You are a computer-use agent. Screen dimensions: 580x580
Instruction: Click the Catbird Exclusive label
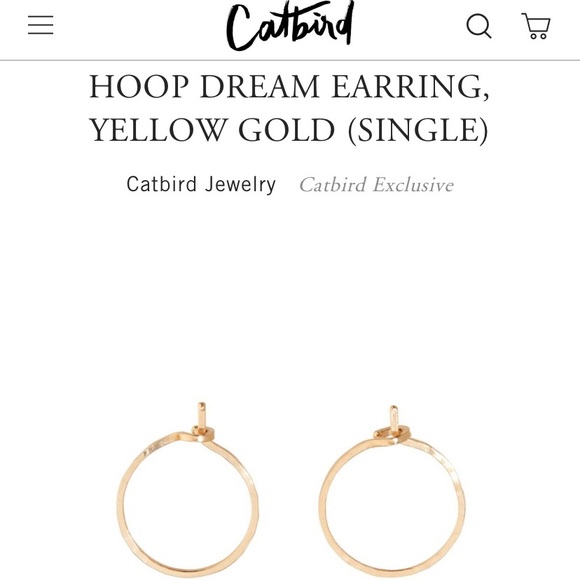376,185
